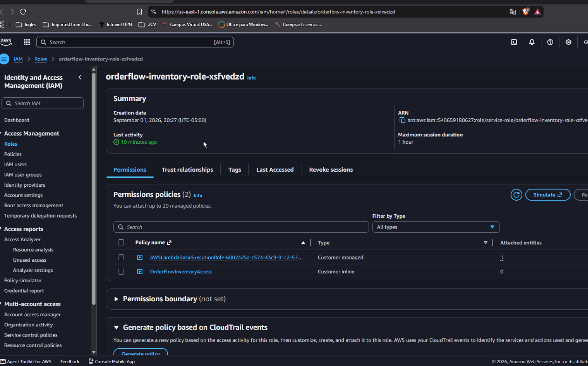Expand the Permissions boundary section
Viewport: 588px width, 366px height.
116,299
